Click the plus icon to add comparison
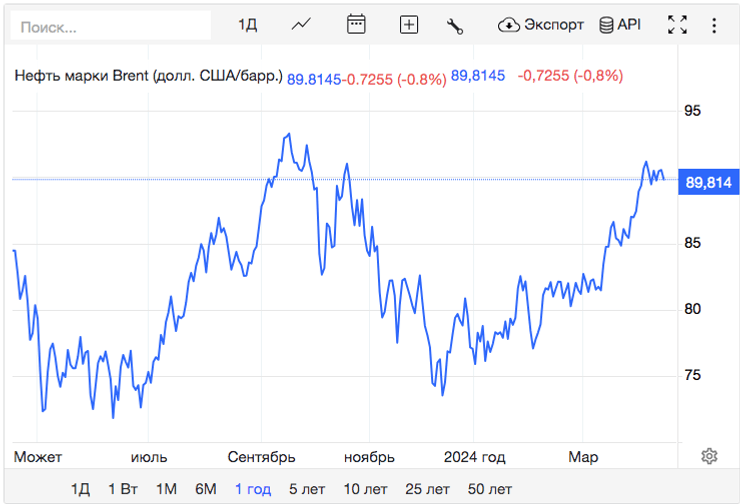The height and width of the screenshot is (504, 740). [408, 25]
